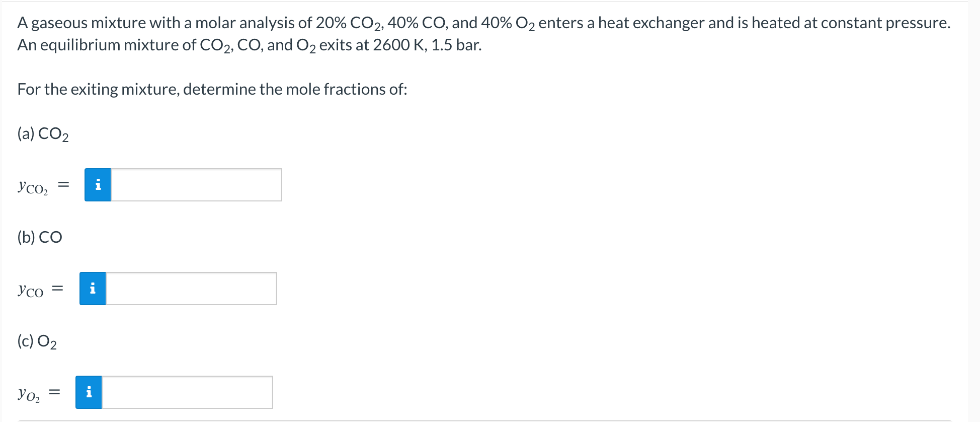This screenshot has height=422, width=980.
Task: Click the info icon beside the CO answer field
Action: coord(93,289)
